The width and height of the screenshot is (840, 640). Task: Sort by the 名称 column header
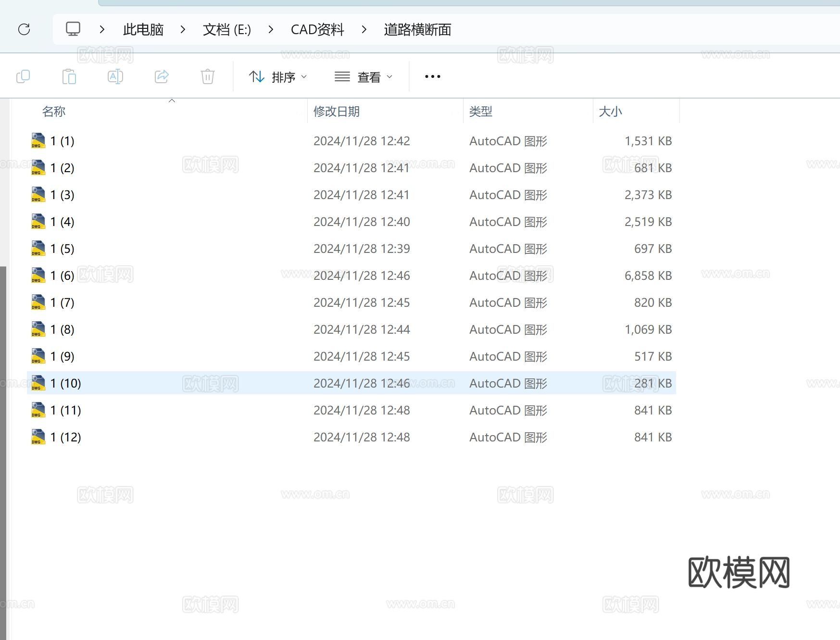coord(54,112)
